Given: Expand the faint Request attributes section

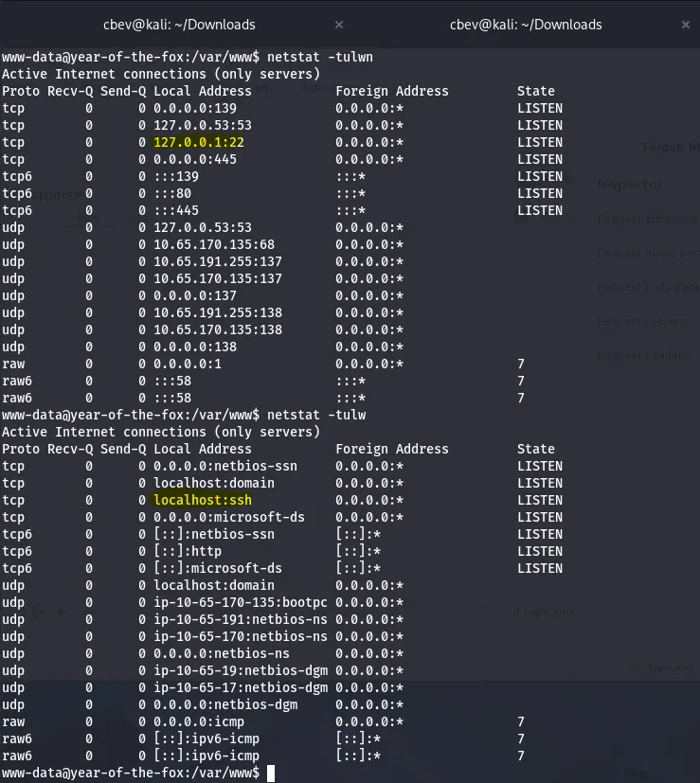Looking at the screenshot, I should [646, 219].
